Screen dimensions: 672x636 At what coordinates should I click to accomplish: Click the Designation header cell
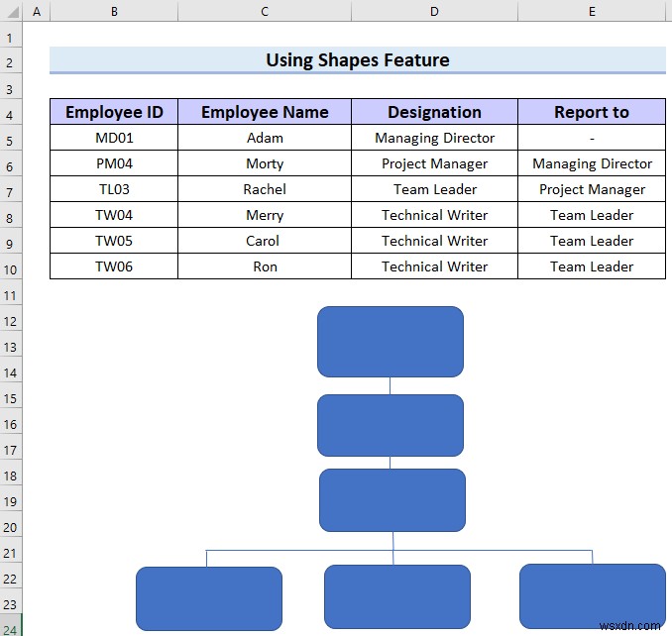(x=434, y=112)
